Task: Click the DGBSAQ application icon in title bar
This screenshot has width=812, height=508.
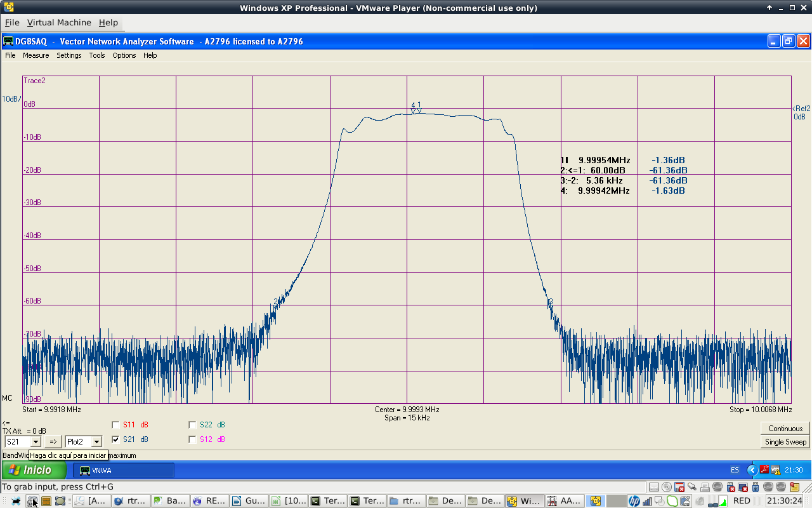Action: point(8,41)
